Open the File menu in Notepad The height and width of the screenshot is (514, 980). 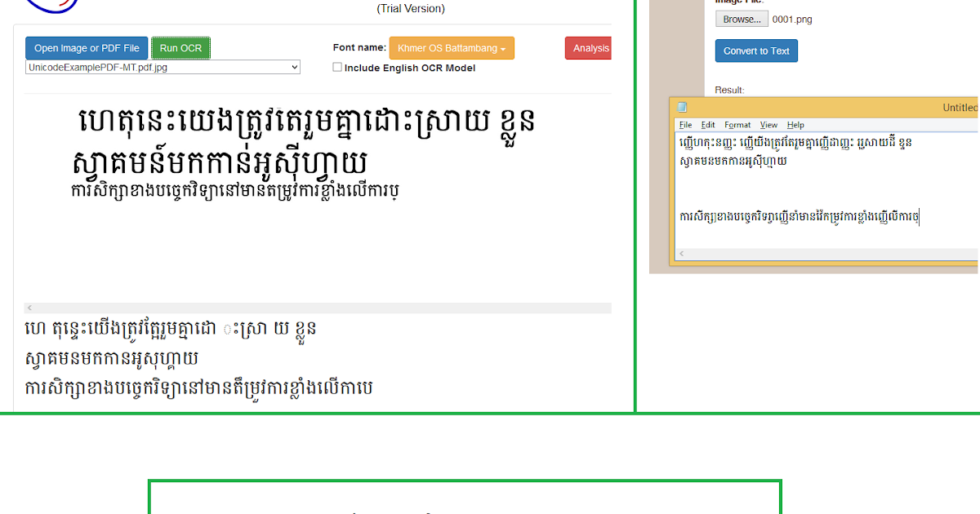click(684, 124)
